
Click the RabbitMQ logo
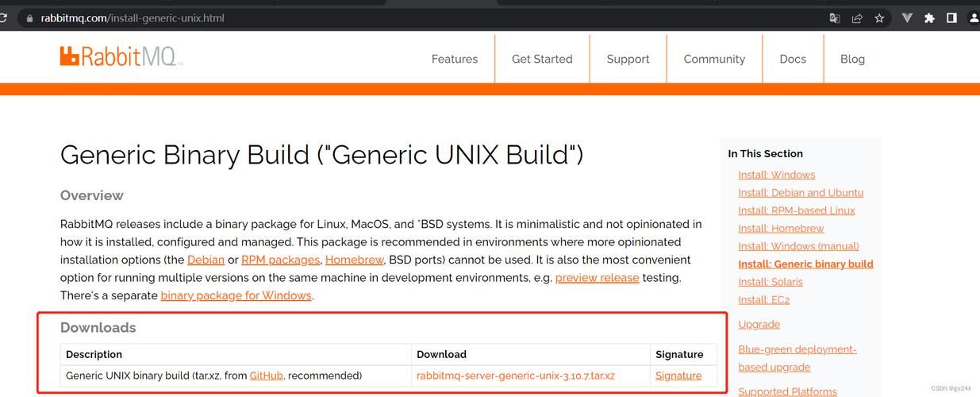(121, 56)
